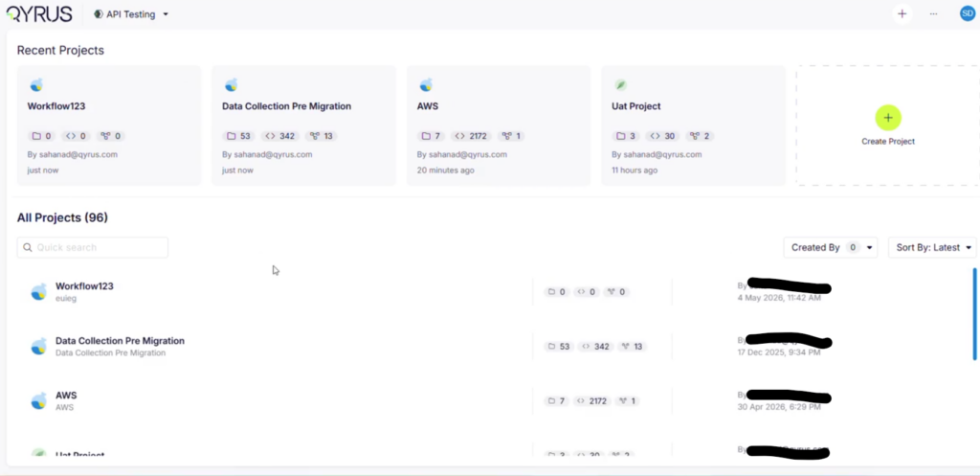The width and height of the screenshot is (980, 476).
Task: Click the 7 folders badge on AWS card
Action: [x=432, y=136]
